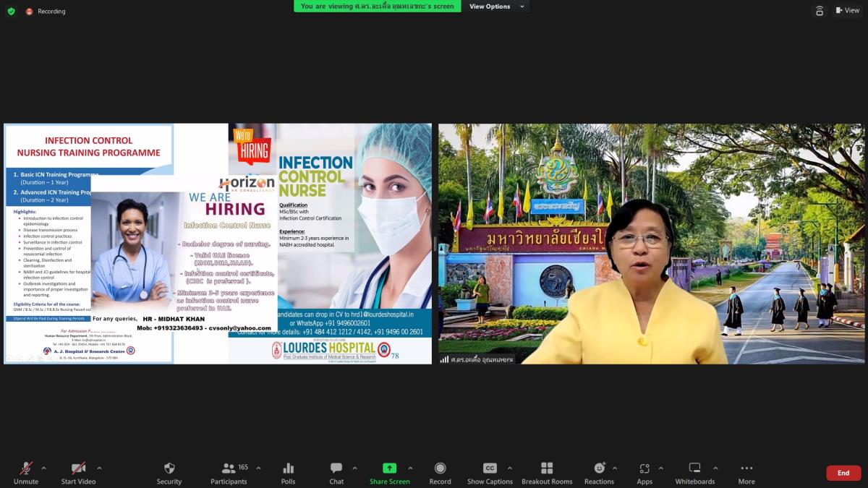Open the Whiteboards icon

coord(694,468)
